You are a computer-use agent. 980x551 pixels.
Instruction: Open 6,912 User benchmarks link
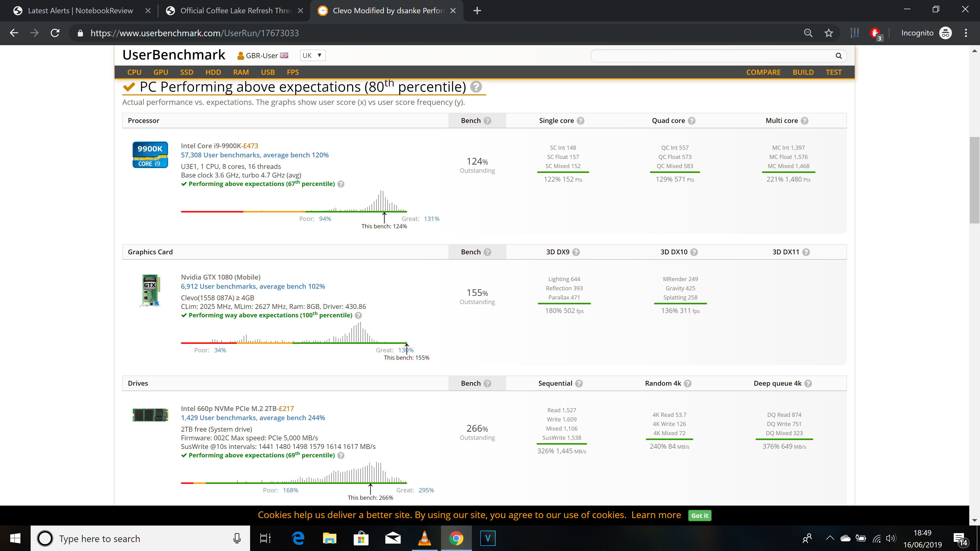(253, 287)
